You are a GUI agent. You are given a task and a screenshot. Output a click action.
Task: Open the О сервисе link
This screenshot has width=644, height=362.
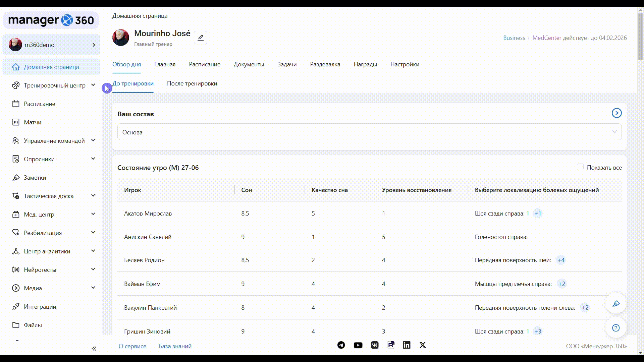pyautogui.click(x=132, y=346)
